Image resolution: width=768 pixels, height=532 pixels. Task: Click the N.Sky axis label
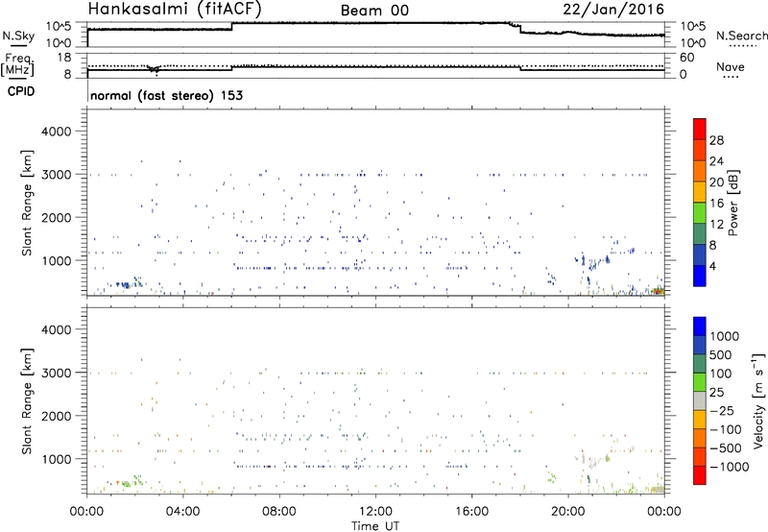pyautogui.click(x=18, y=36)
